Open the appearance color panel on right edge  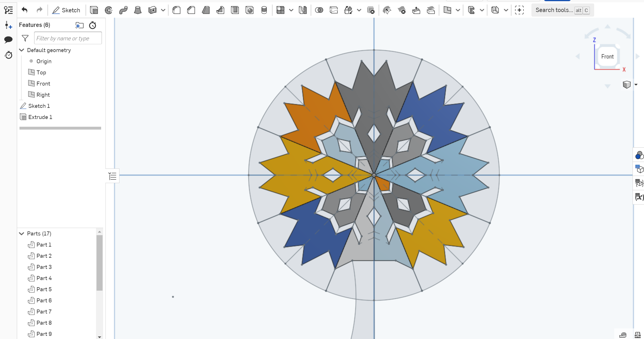point(639,155)
